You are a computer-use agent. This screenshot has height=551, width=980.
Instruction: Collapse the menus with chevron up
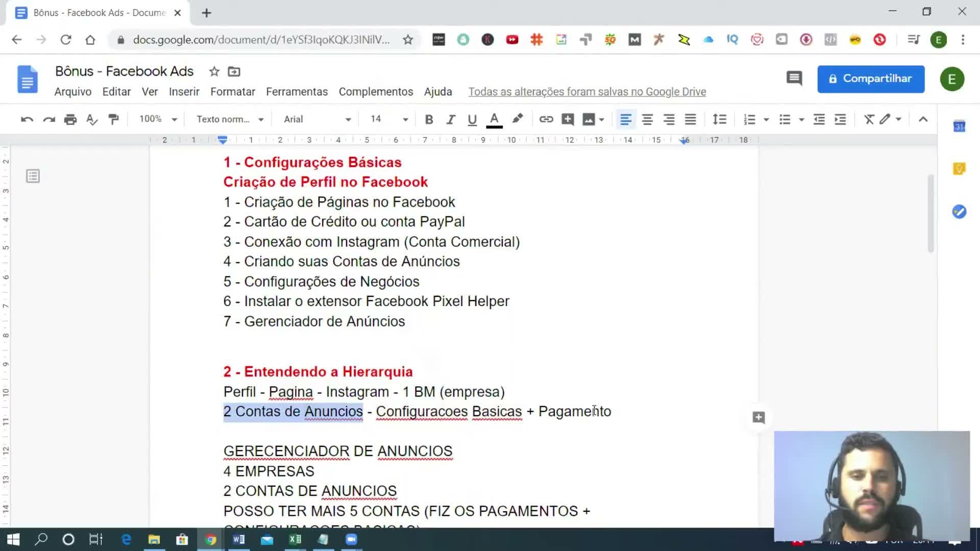coord(923,119)
